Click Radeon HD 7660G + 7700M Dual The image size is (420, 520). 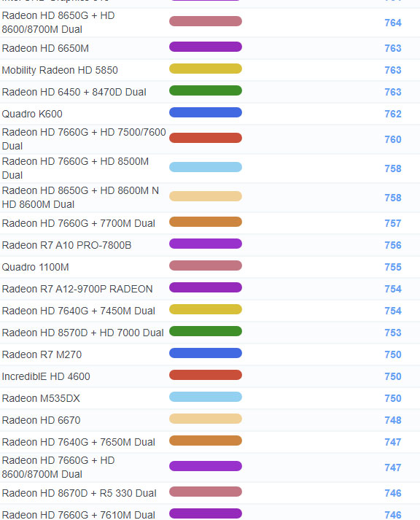(79, 223)
